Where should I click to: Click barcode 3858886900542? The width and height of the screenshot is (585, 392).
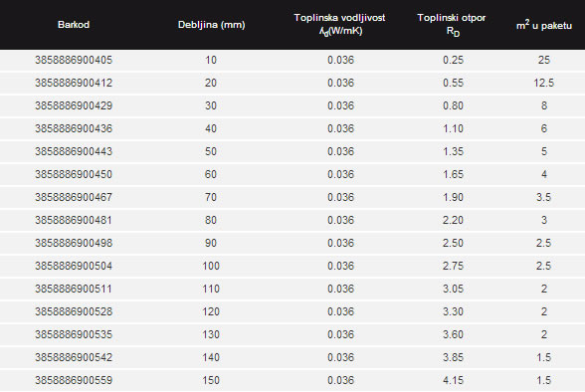[74, 358]
